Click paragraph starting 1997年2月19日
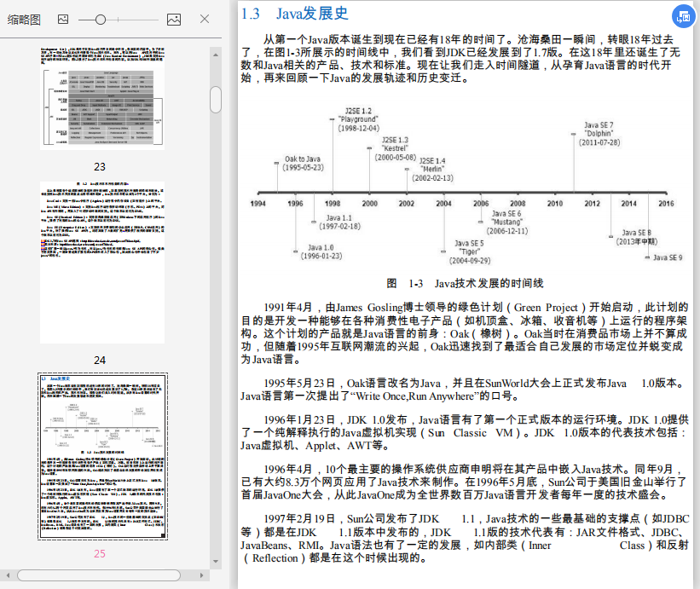 coord(465,538)
